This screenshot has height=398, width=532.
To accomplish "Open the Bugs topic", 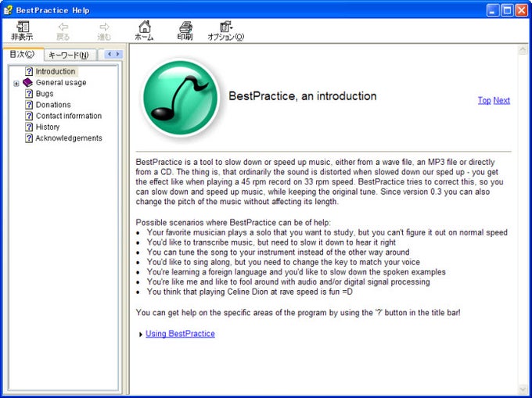I will (x=45, y=94).
